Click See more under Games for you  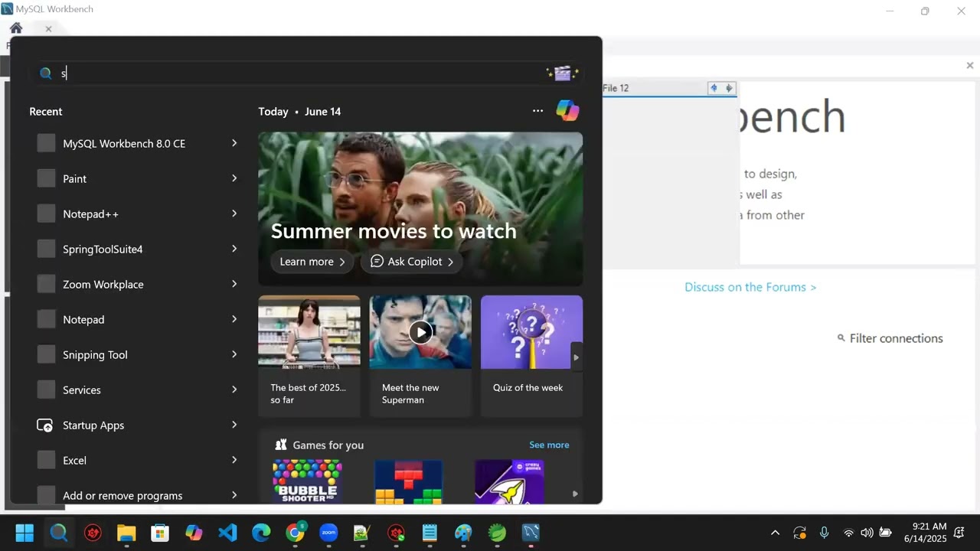point(549,445)
